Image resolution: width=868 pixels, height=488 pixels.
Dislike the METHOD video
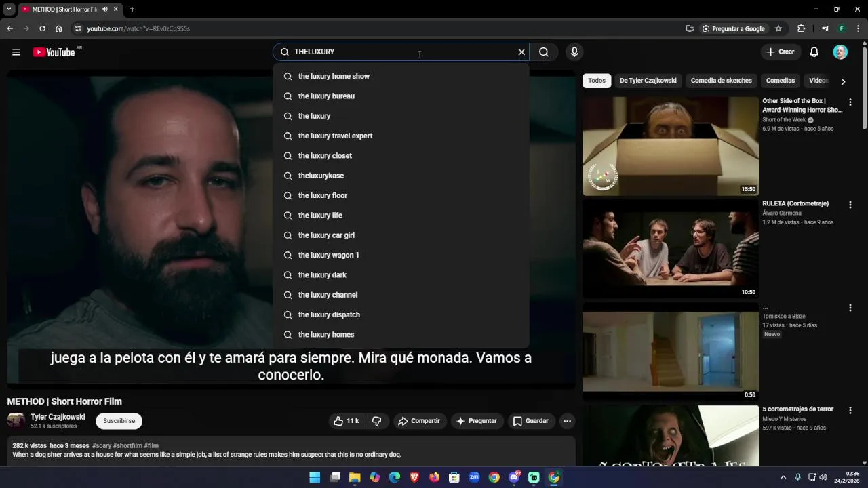377,421
